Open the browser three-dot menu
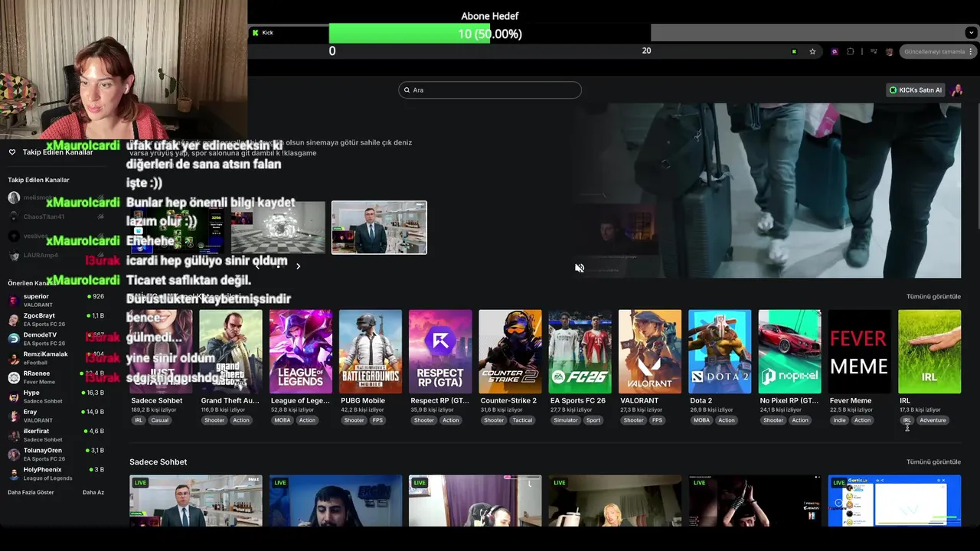This screenshot has height=551, width=980. pos(972,51)
